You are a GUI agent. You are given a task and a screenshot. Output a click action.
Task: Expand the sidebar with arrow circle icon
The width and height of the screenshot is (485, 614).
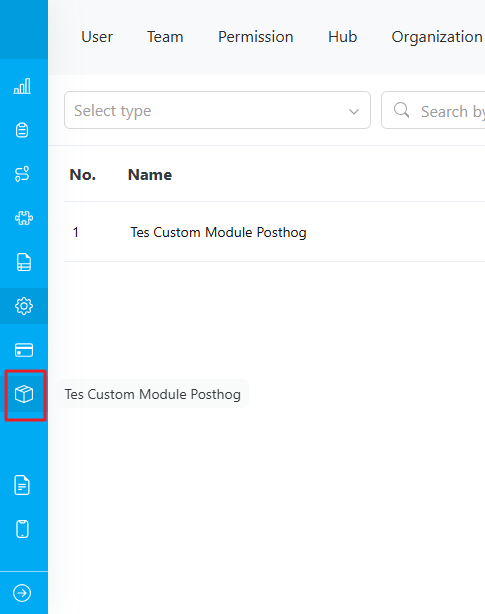point(22,593)
